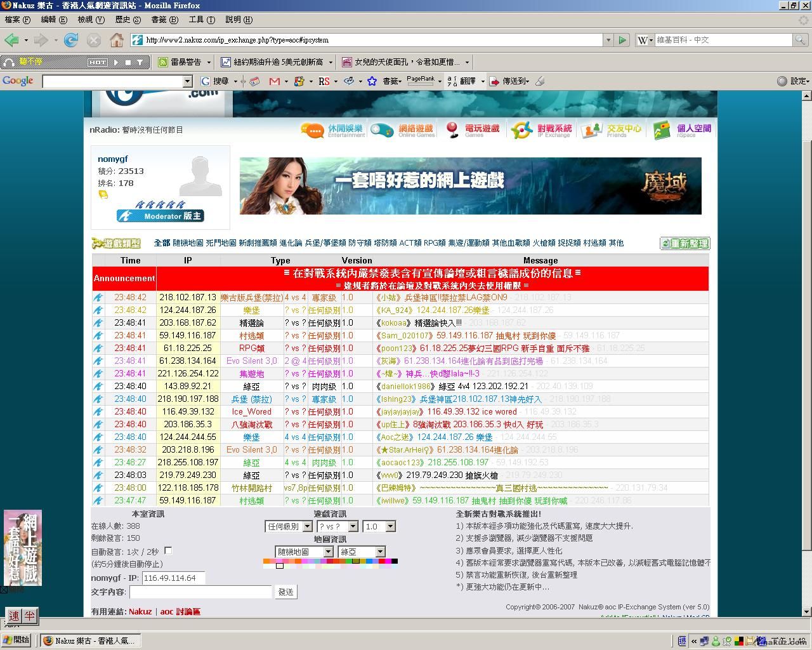Click the 重新整理 refresh list button

coord(684,244)
